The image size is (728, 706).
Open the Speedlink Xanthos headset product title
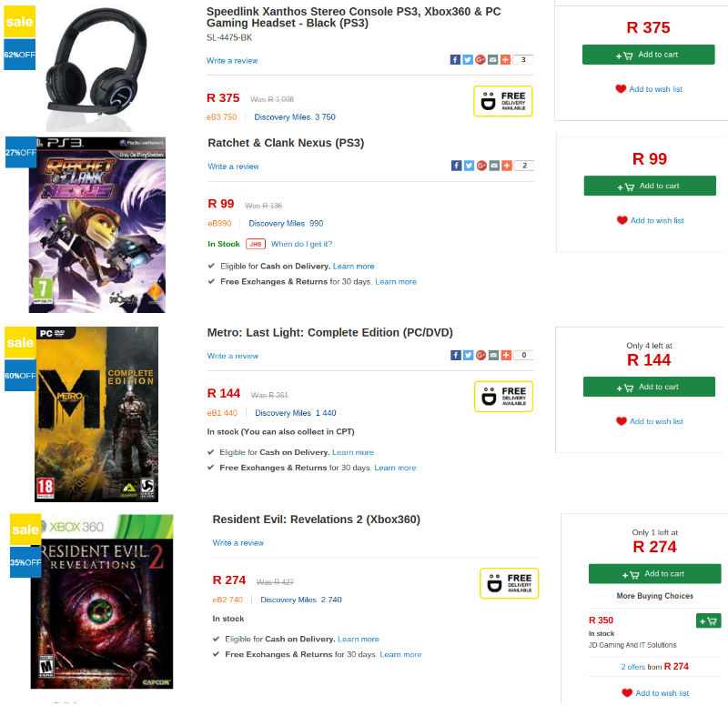coord(353,16)
